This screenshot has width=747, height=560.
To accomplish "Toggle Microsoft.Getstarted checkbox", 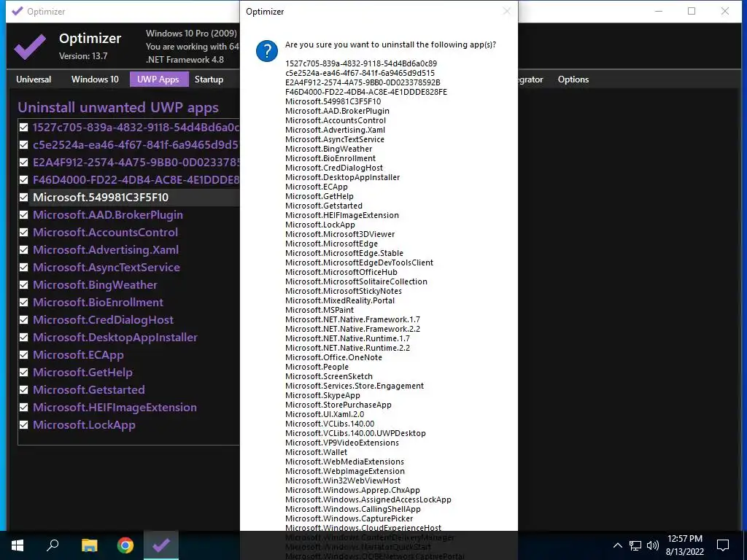I will pyautogui.click(x=24, y=390).
